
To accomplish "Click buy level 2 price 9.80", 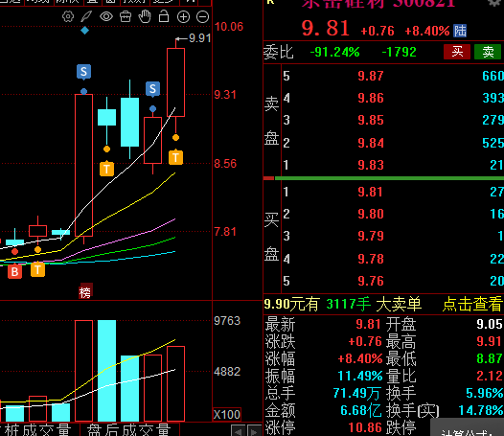I will [x=371, y=214].
